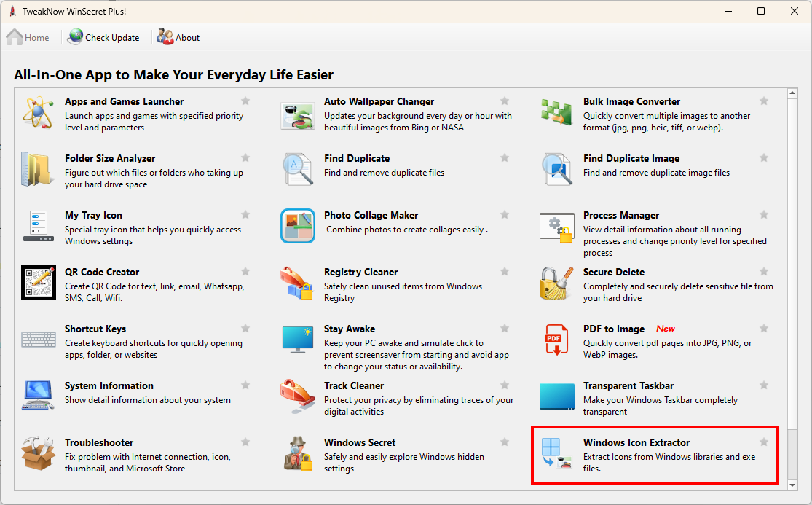Star the System Information tool

[245, 384]
